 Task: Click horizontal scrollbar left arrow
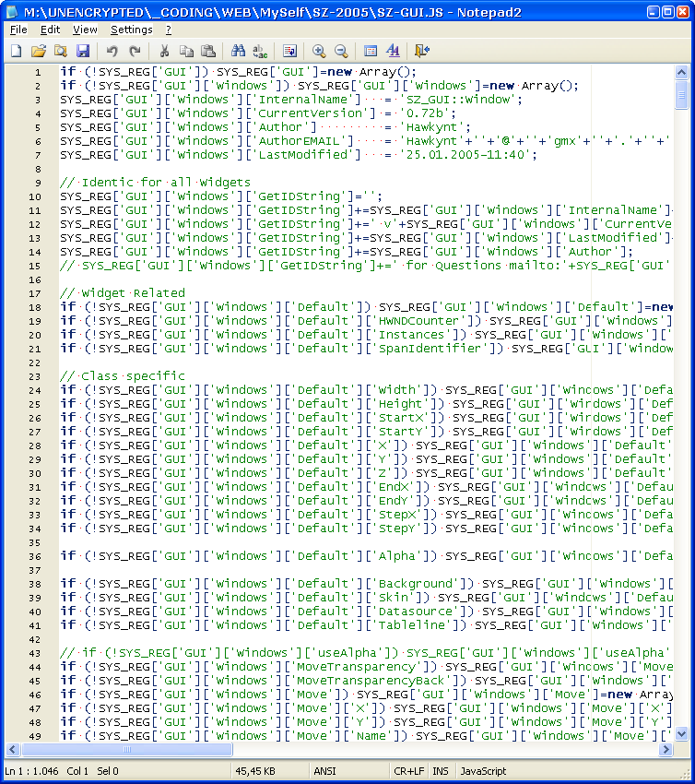(x=13, y=749)
